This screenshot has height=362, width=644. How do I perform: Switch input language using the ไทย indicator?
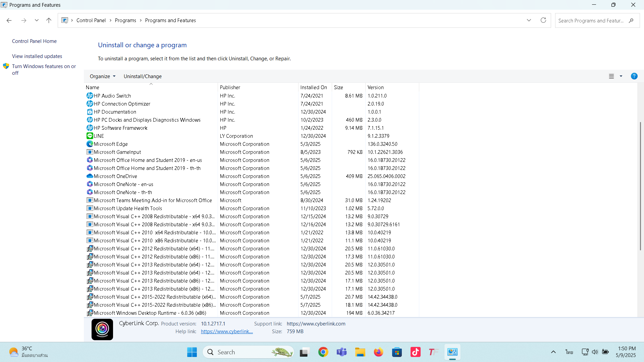point(569,352)
